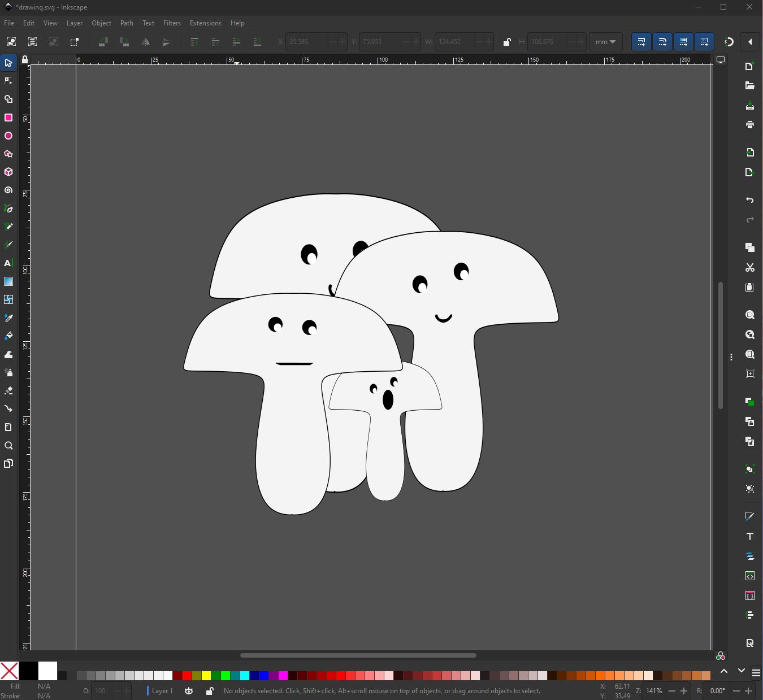Select the Gradient tool
The height and width of the screenshot is (700, 763).
pyautogui.click(x=8, y=281)
